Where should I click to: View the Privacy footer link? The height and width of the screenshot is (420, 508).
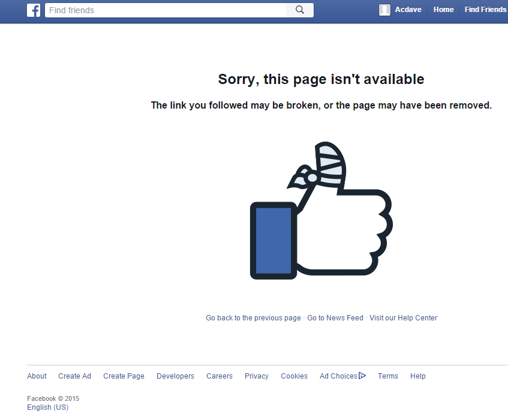pos(257,376)
